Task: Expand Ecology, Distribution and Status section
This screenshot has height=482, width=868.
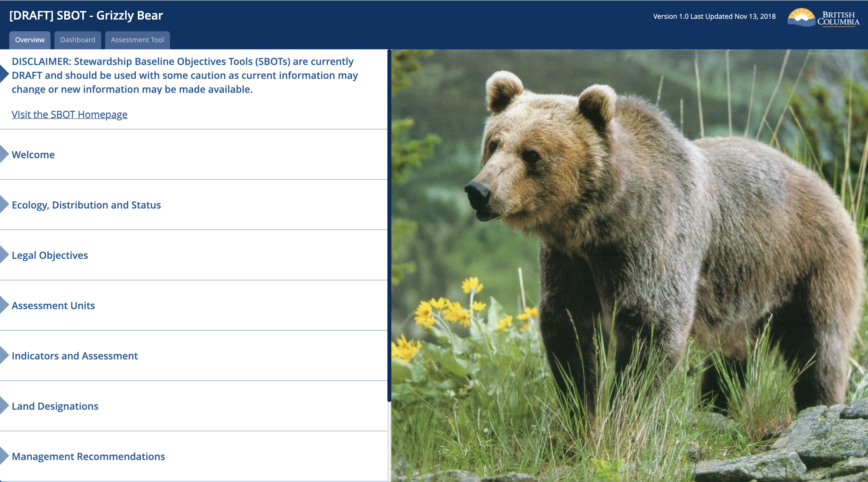Action: 86,205
